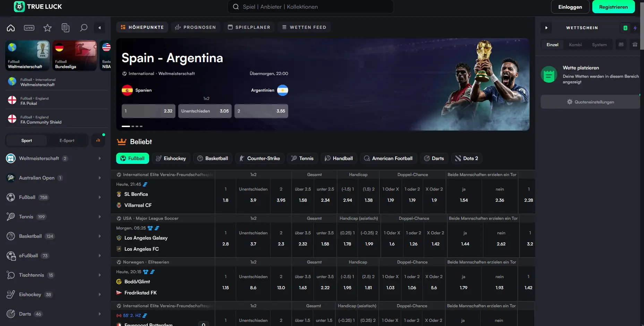This screenshot has width=644, height=326.
Task: Open Quoteneinstellungen settings button
Action: [590, 102]
